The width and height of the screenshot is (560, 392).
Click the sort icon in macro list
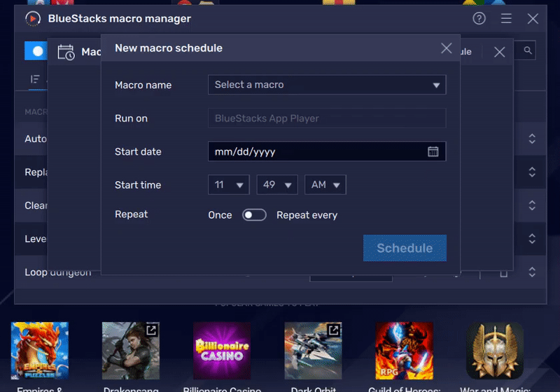[x=34, y=79]
